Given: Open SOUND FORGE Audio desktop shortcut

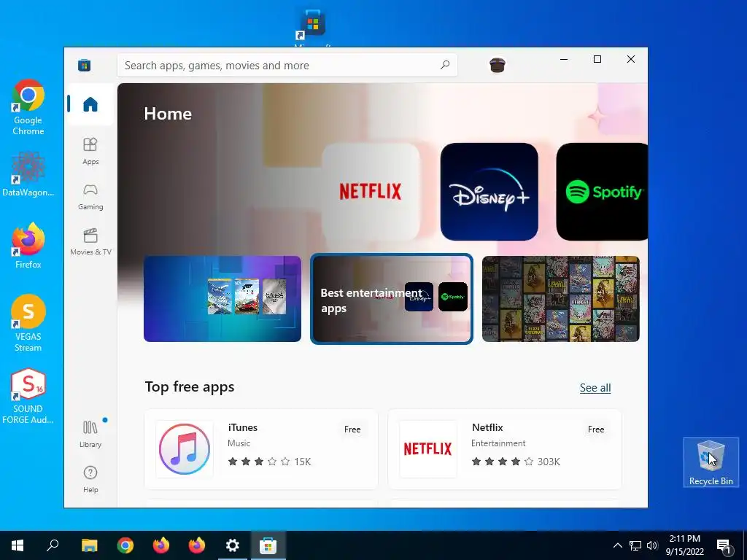Looking at the screenshot, I should click(28, 396).
